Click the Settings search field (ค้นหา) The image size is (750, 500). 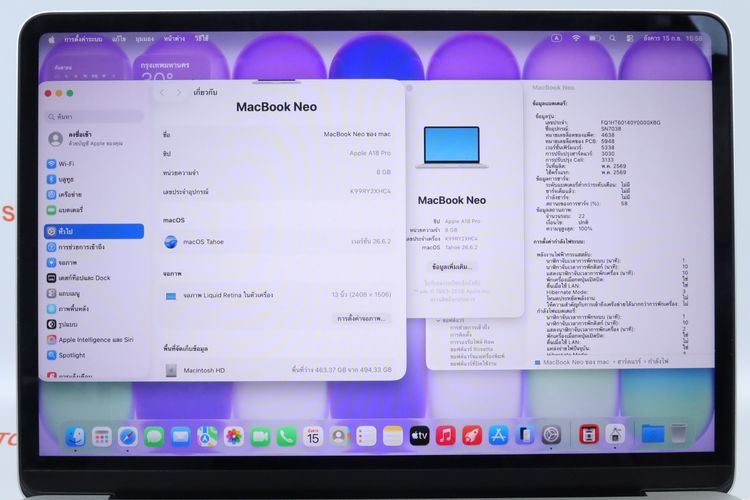[x=95, y=117]
